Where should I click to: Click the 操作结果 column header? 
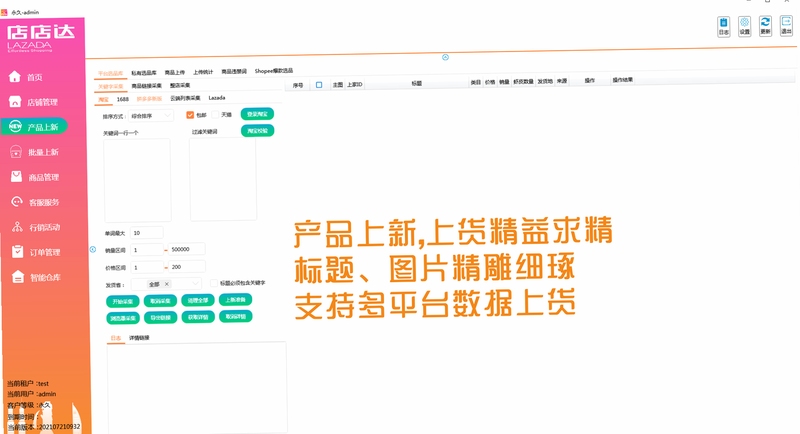click(x=622, y=80)
